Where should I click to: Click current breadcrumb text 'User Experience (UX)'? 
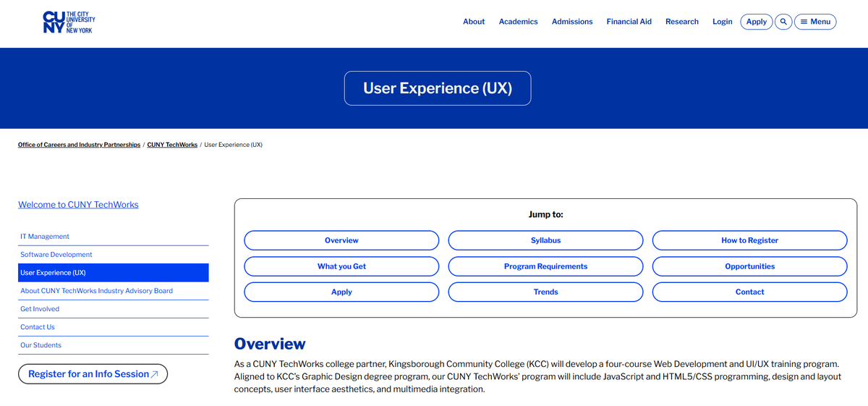click(233, 145)
